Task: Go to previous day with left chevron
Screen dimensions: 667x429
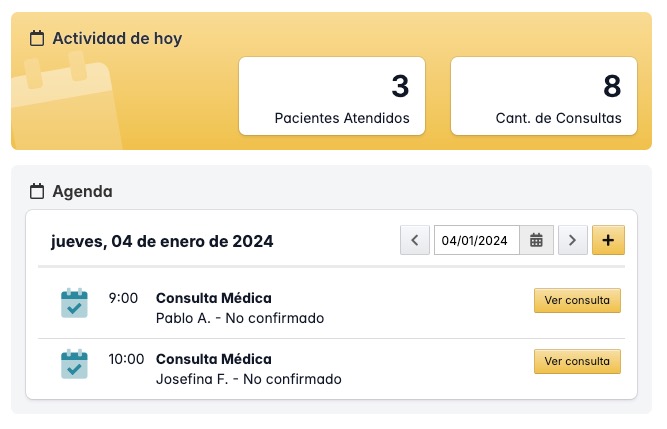Action: [415, 240]
